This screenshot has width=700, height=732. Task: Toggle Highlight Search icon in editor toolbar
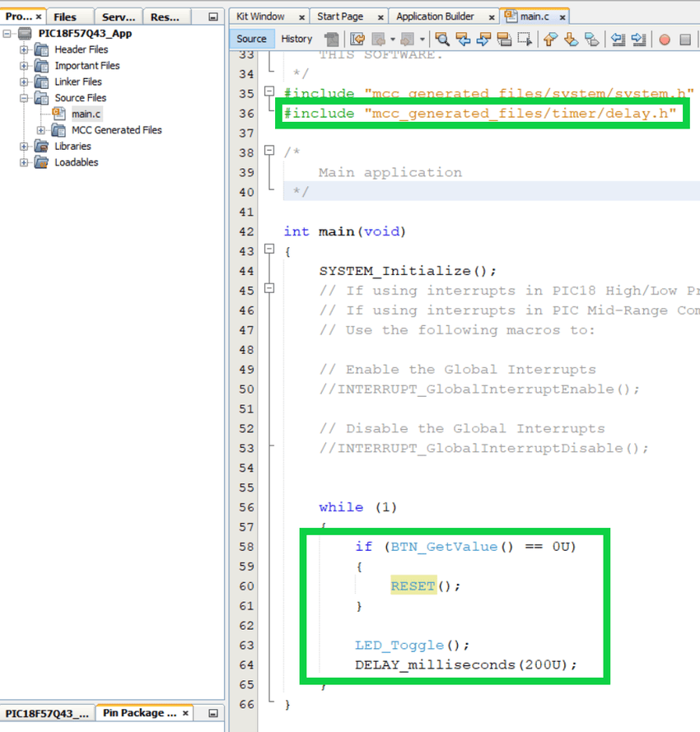505,39
